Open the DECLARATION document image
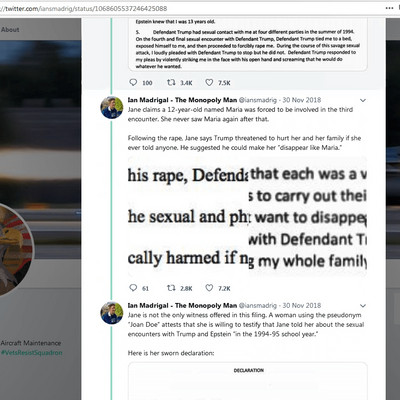The height and width of the screenshot is (400, 400). (x=248, y=381)
